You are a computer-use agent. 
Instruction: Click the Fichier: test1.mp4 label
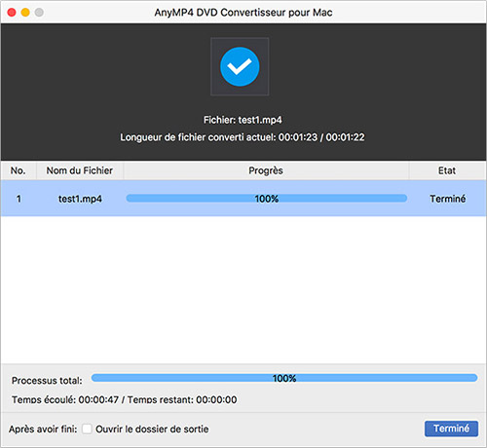click(x=243, y=120)
